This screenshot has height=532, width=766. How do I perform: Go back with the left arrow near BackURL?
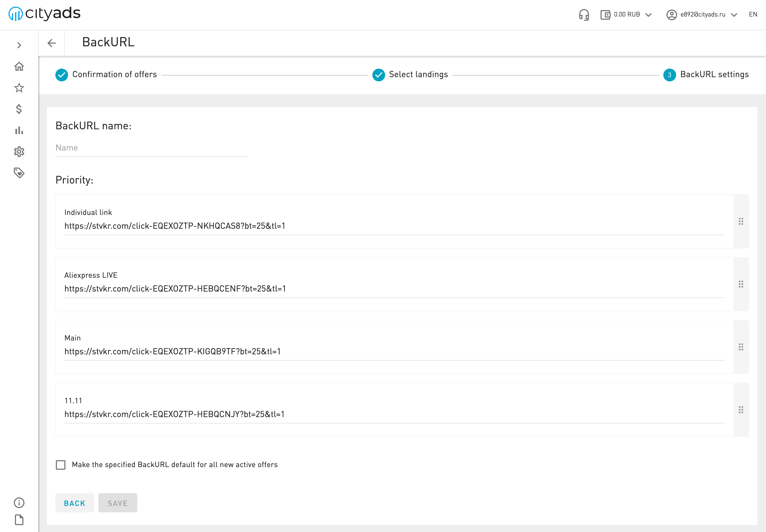(52, 43)
